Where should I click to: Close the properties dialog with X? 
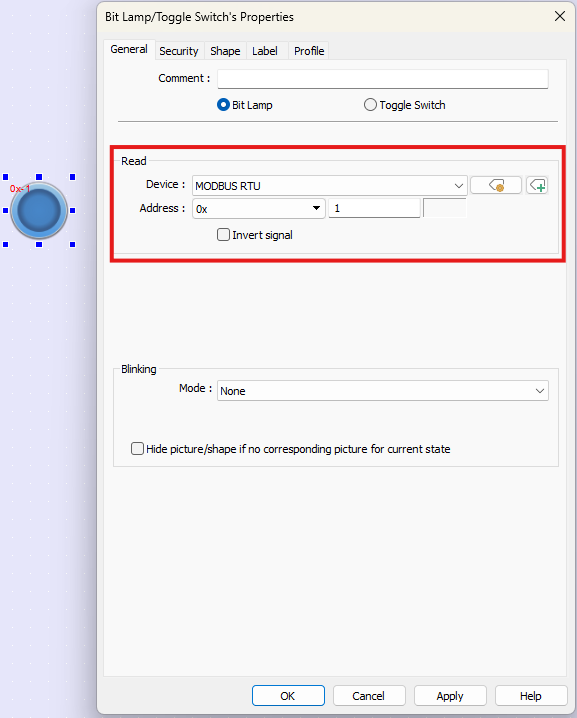(560, 16)
